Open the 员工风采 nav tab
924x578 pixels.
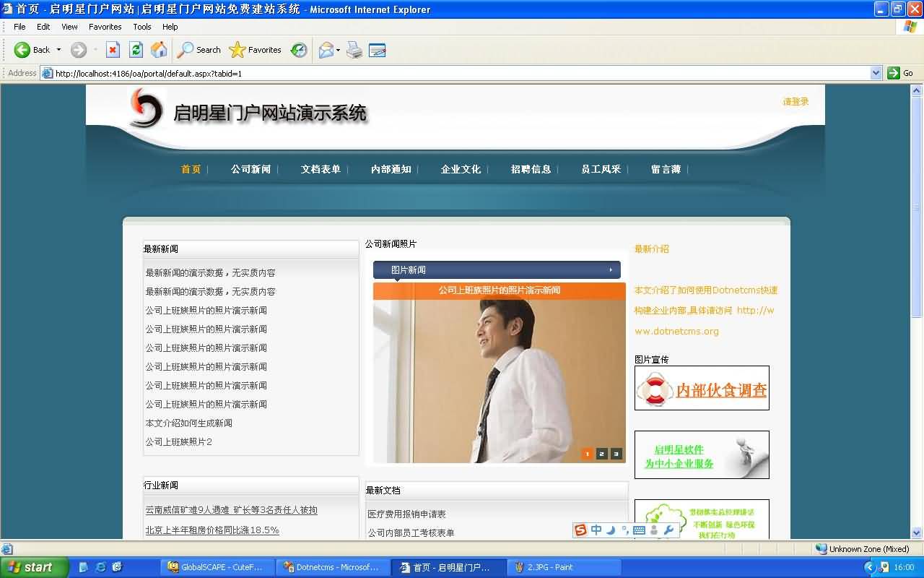pos(601,169)
